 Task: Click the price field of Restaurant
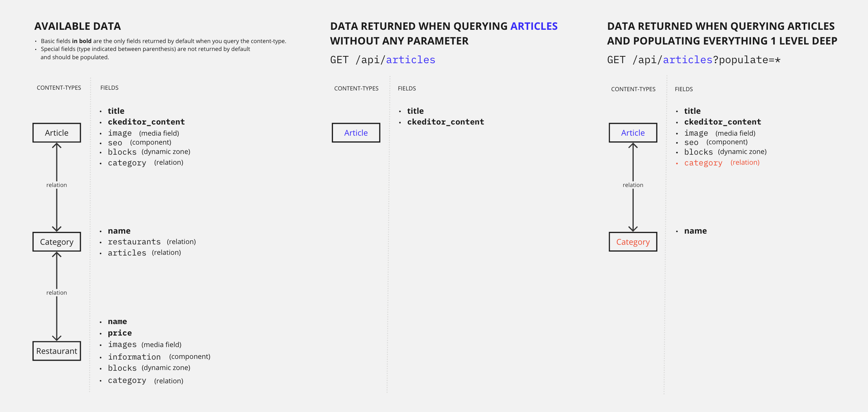coord(120,333)
